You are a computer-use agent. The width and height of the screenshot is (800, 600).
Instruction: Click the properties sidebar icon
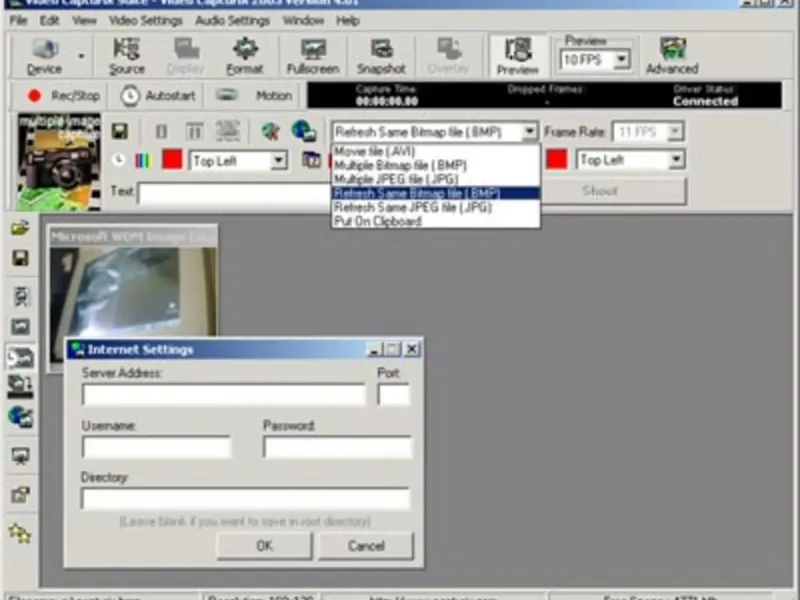coord(20,494)
